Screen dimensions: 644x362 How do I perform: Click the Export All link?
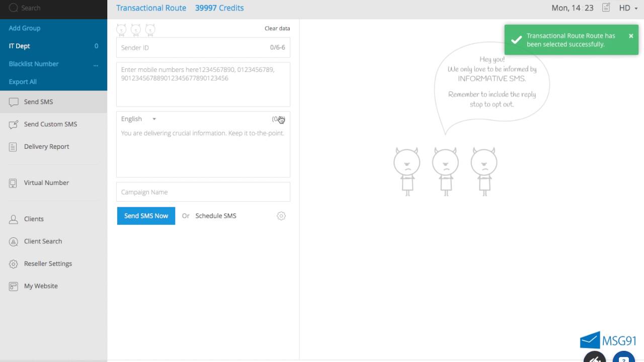[23, 81]
